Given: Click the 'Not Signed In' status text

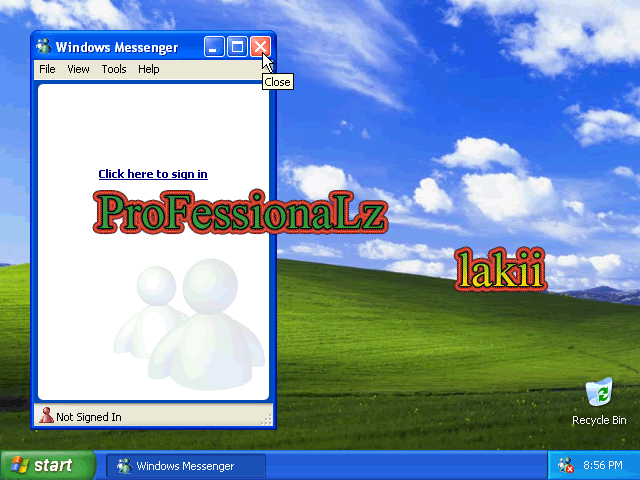Looking at the screenshot, I should tap(89, 417).
